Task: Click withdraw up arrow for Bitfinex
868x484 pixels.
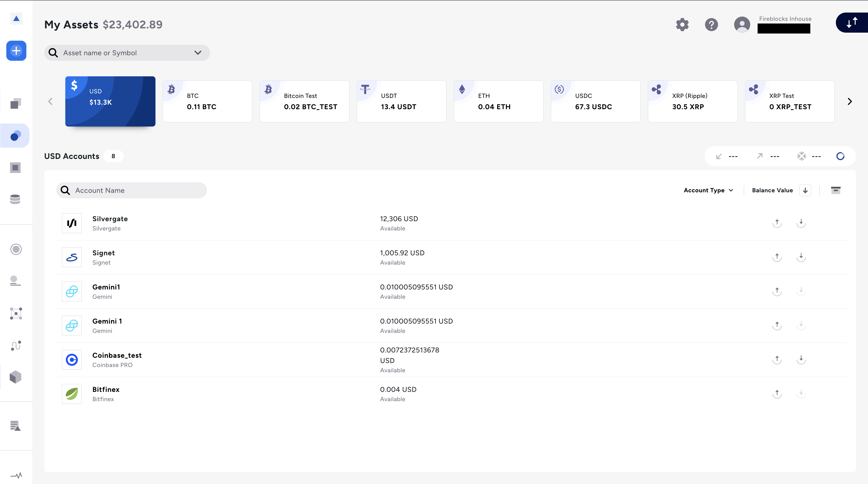Action: pos(777,394)
